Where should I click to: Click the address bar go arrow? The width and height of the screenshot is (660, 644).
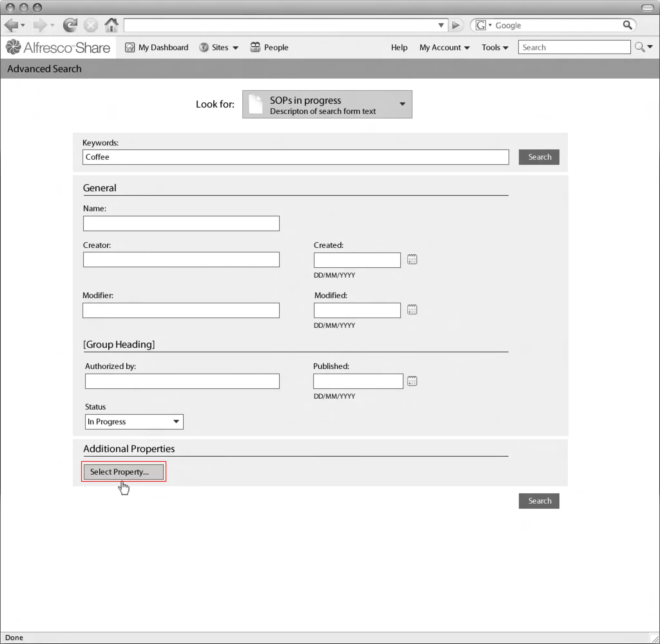456,25
